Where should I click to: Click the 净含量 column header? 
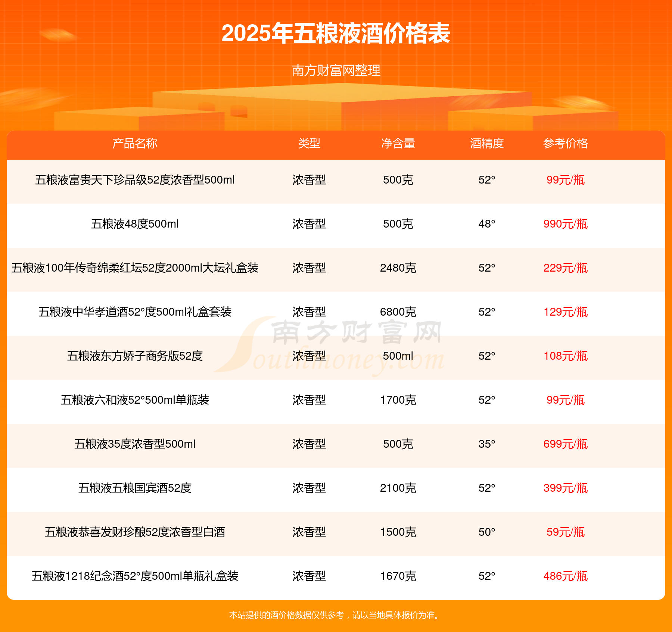398,143
